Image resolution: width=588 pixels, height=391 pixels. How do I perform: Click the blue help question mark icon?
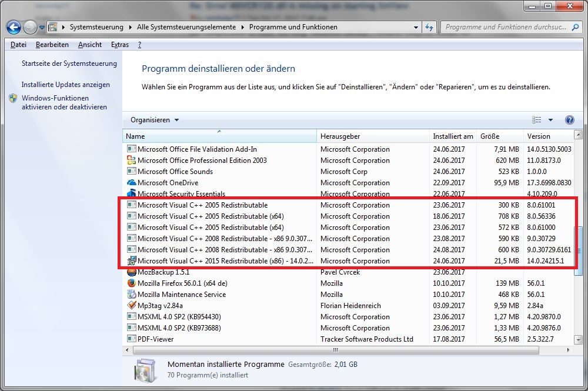(x=569, y=120)
